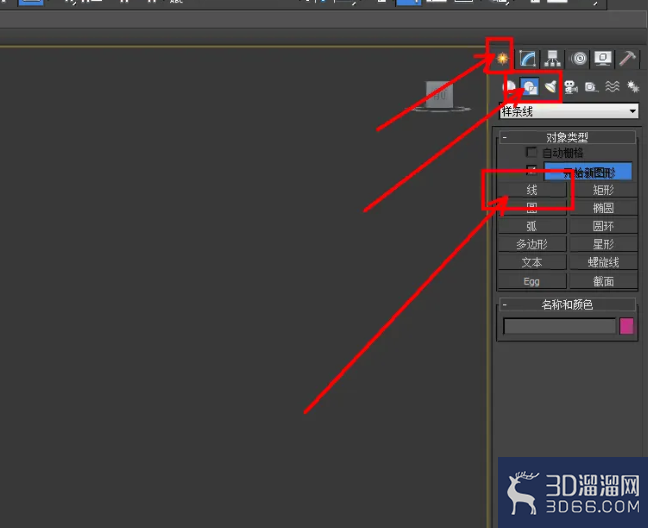The image size is (648, 528).
Task: Click the 开始新图形 button
Action: click(x=588, y=171)
